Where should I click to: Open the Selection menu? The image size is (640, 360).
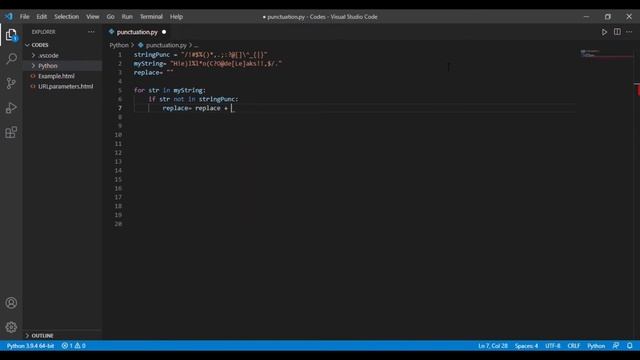pyautogui.click(x=67, y=17)
